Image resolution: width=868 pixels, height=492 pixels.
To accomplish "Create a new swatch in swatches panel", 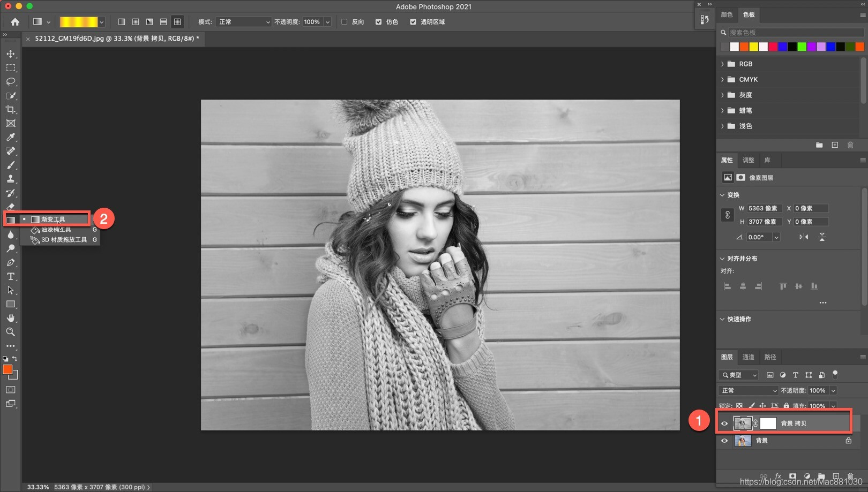I will (835, 145).
